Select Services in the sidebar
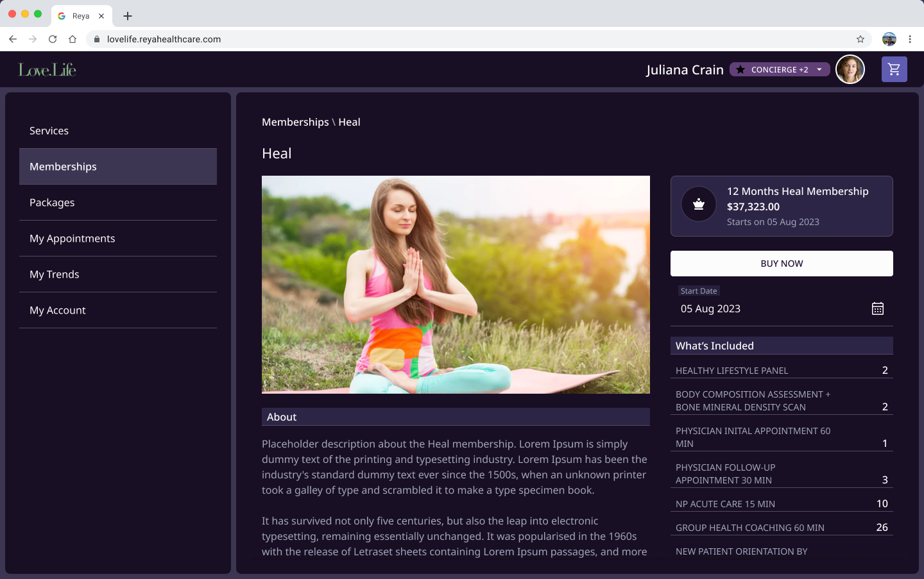The image size is (924, 579). 49,131
